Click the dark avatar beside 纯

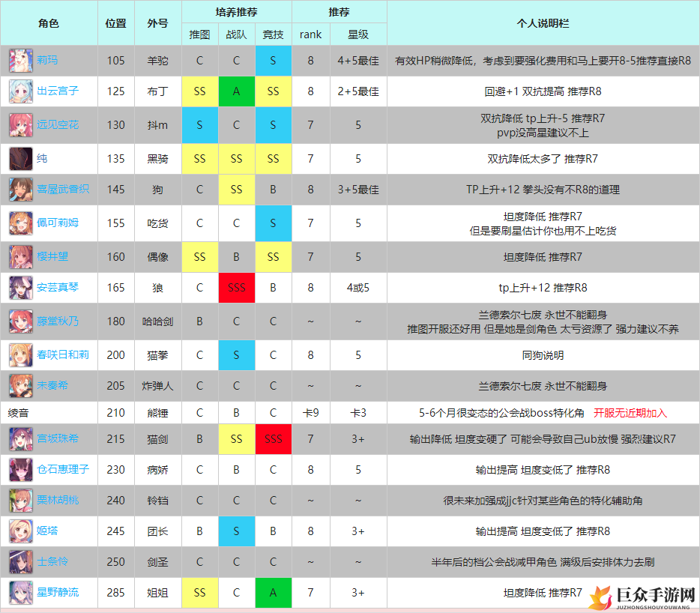click(x=21, y=159)
